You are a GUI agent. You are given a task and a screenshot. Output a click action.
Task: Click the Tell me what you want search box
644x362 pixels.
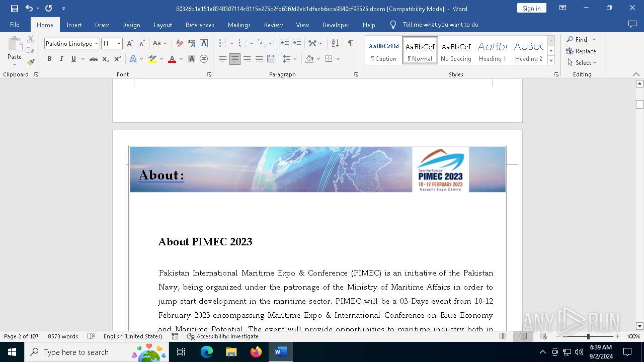click(x=440, y=25)
